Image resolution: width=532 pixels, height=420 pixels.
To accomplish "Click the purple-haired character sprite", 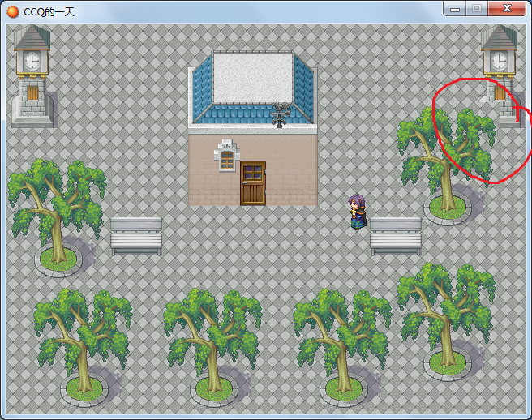I will (x=358, y=212).
